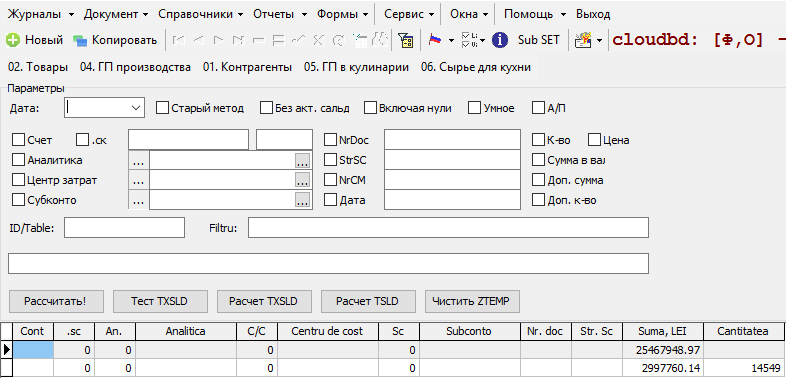Click the grayed edit-list toolbar icon

359,40
